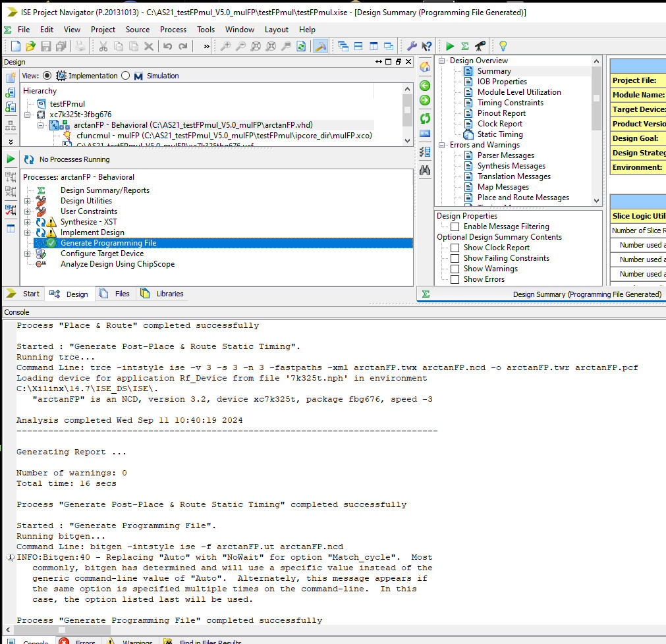Viewport: 666px width, 644px height.
Task: Open the Timing Constraints report
Action: 510,103
